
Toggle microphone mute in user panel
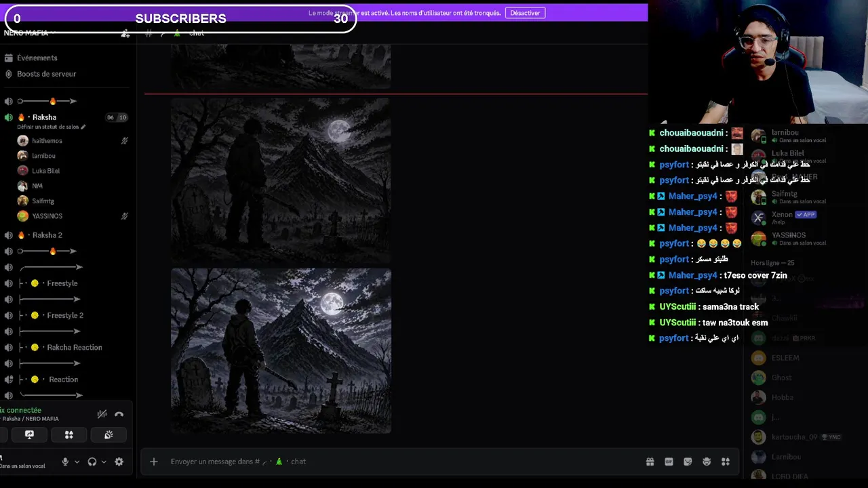65,462
